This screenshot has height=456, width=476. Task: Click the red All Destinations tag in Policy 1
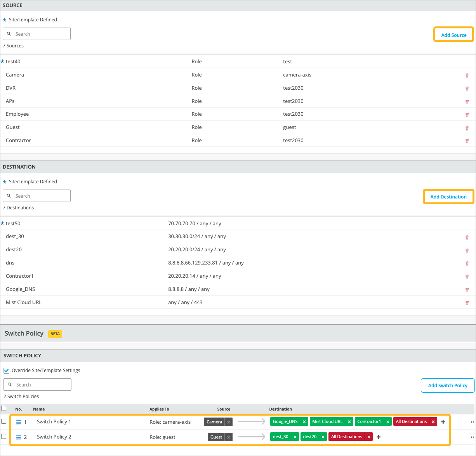[411, 422]
